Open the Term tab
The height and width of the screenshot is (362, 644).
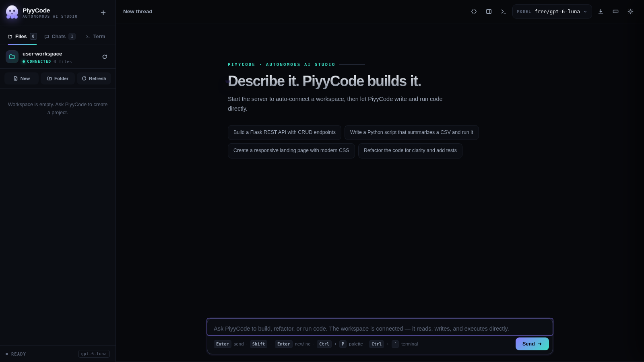click(95, 37)
